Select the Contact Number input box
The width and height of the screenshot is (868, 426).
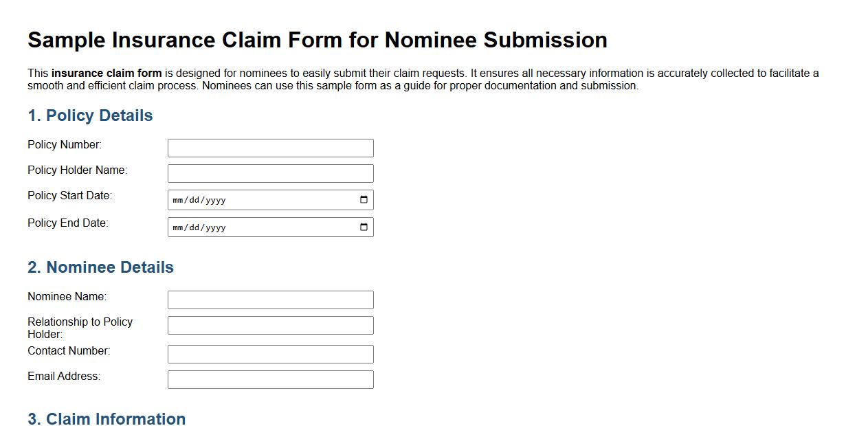270,354
